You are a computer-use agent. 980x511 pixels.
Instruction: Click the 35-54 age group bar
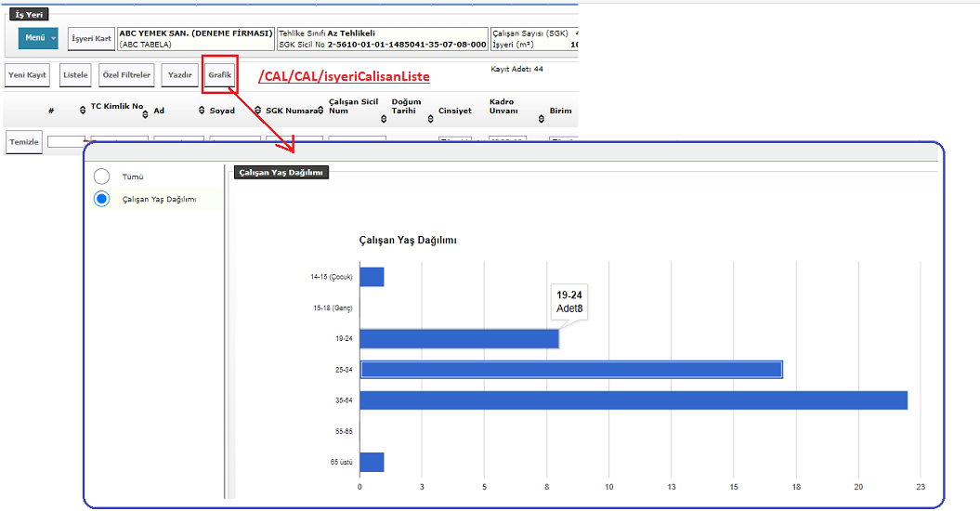(x=633, y=400)
